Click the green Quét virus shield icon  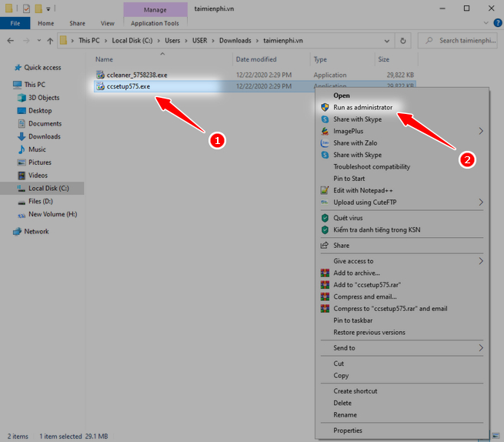point(325,218)
